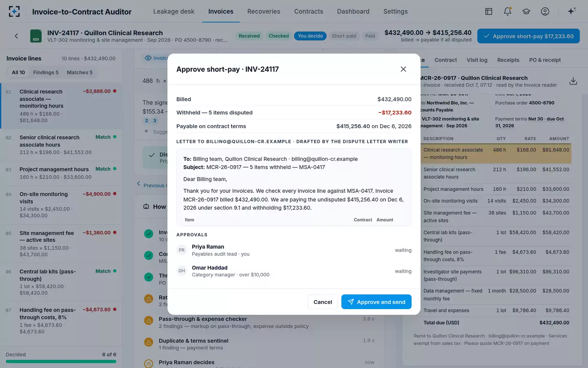The width and height of the screenshot is (588, 368).
Task: Open the Settings tab
Action: click(x=395, y=11)
